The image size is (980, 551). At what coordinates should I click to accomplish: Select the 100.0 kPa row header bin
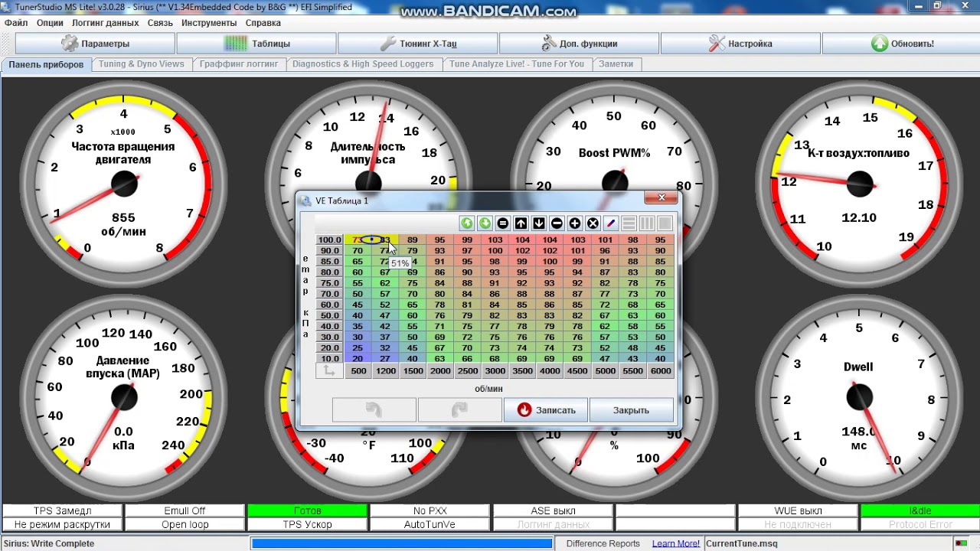(329, 240)
